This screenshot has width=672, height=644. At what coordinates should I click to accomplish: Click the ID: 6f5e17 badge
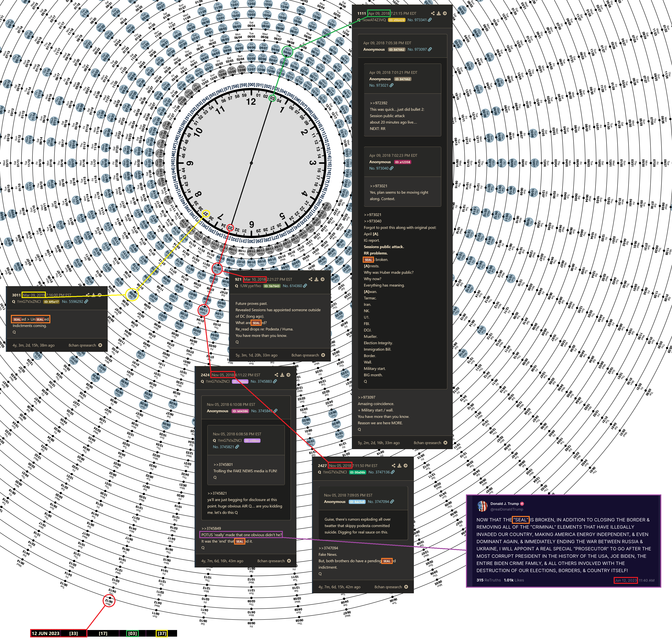click(x=52, y=302)
